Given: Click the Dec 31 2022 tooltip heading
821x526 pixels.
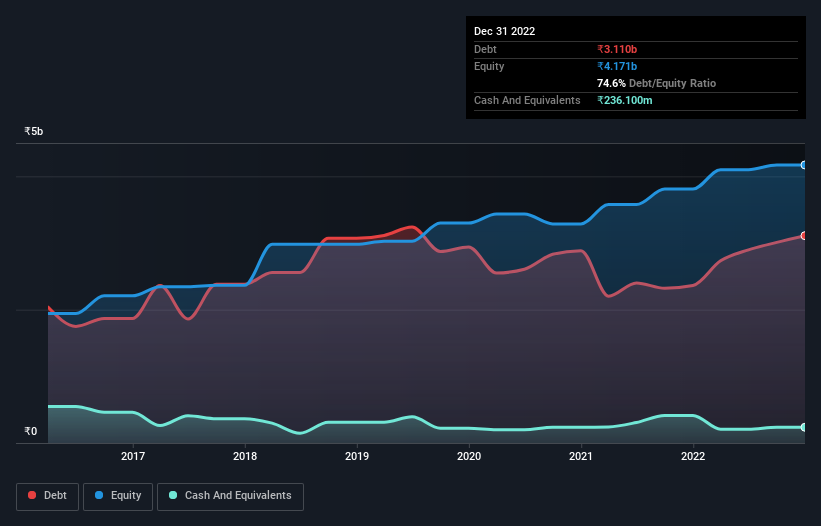Looking at the screenshot, I should point(504,31).
